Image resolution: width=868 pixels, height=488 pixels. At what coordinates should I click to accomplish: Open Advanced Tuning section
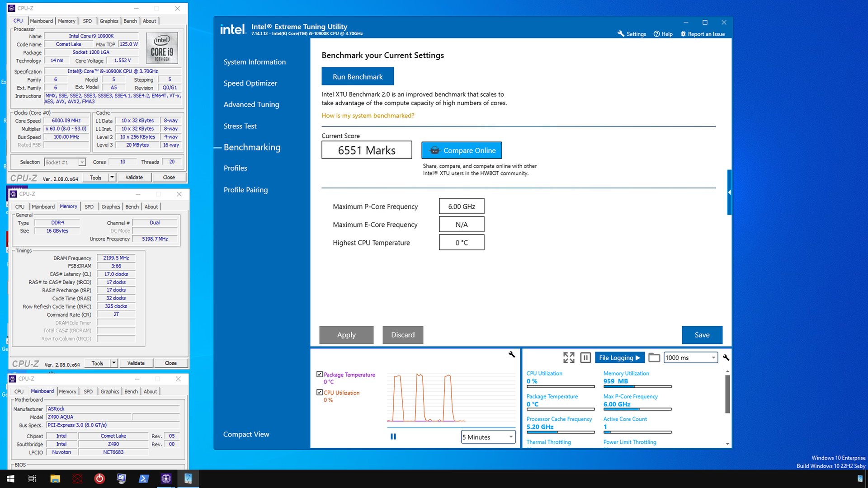pyautogui.click(x=251, y=104)
